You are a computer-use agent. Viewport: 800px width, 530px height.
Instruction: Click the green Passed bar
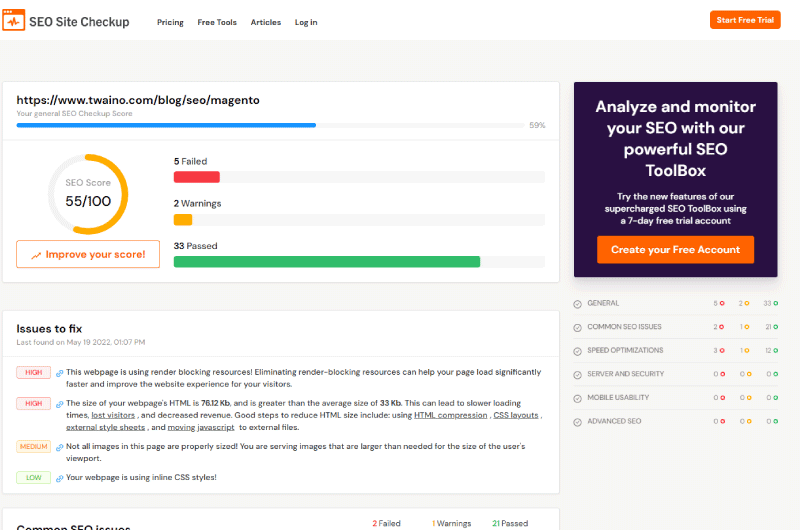[x=327, y=262]
